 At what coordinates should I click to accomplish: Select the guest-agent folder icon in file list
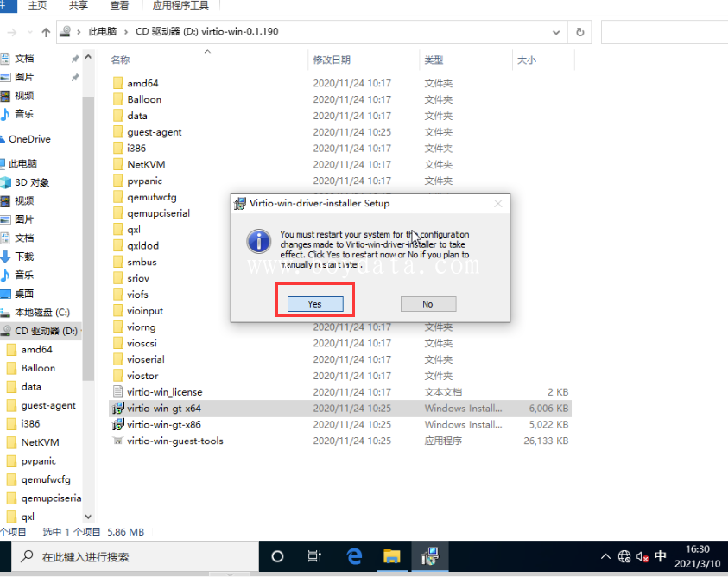(118, 132)
